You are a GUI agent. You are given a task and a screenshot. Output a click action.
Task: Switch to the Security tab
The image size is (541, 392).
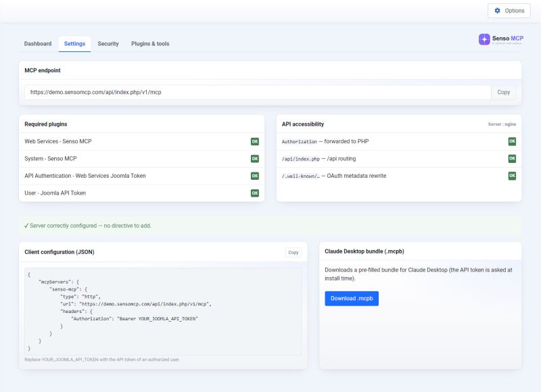(108, 44)
